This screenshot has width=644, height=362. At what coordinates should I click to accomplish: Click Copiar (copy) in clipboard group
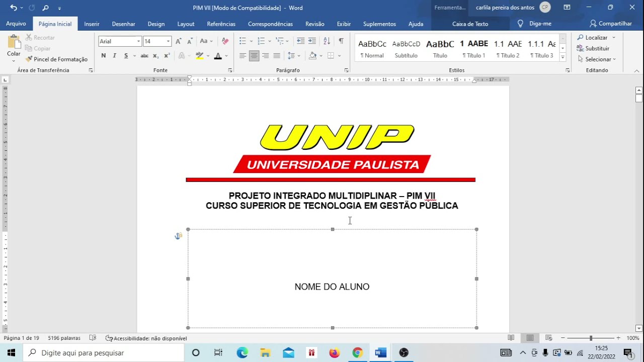pyautogui.click(x=38, y=48)
